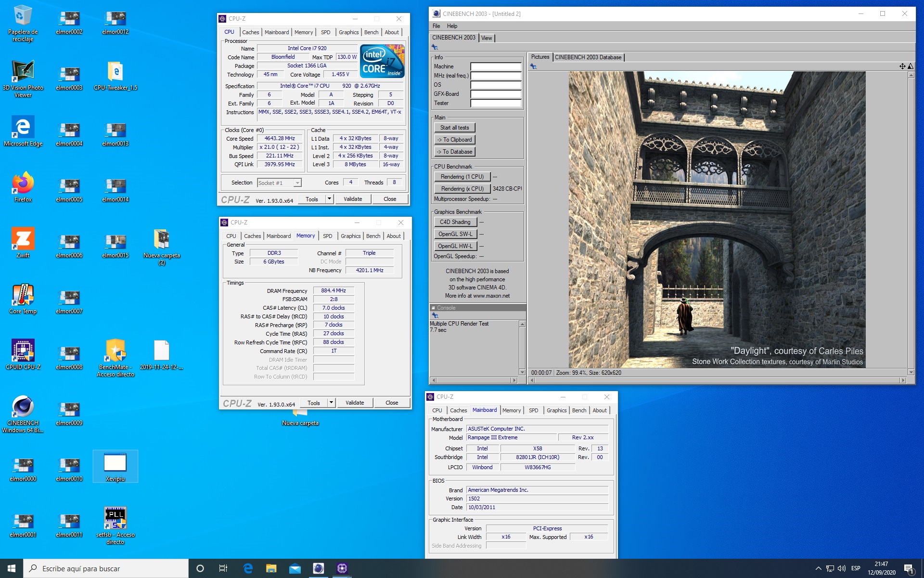The height and width of the screenshot is (578, 924).
Task: Click Tools button in top CPU-Z
Action: [x=312, y=199]
